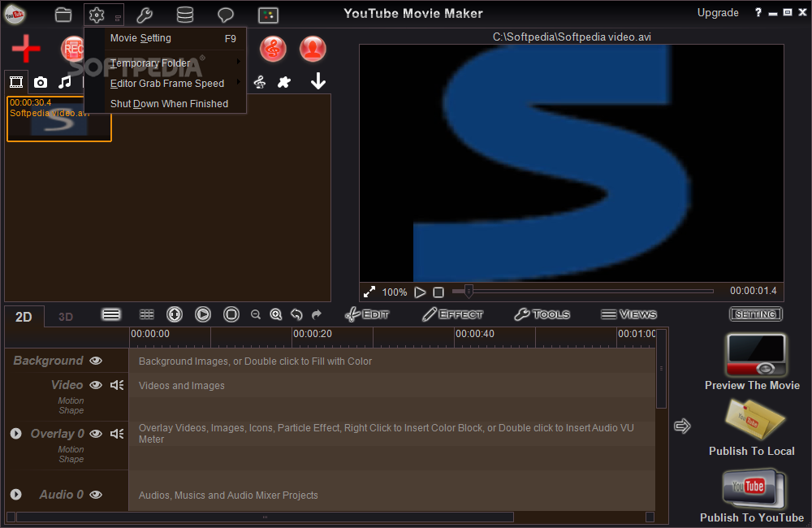The width and height of the screenshot is (812, 528).
Task: Click the red treble clef music button
Action: tap(273, 49)
